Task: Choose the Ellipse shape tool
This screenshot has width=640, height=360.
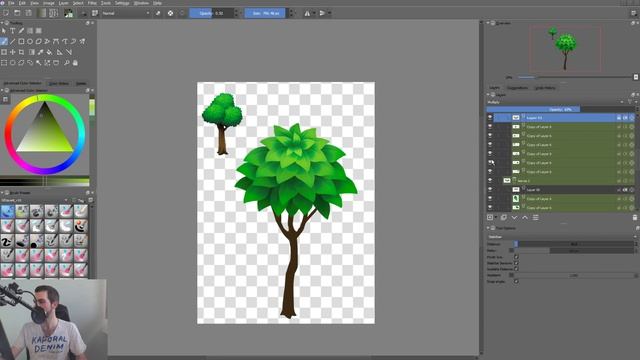Action: pos(30,41)
